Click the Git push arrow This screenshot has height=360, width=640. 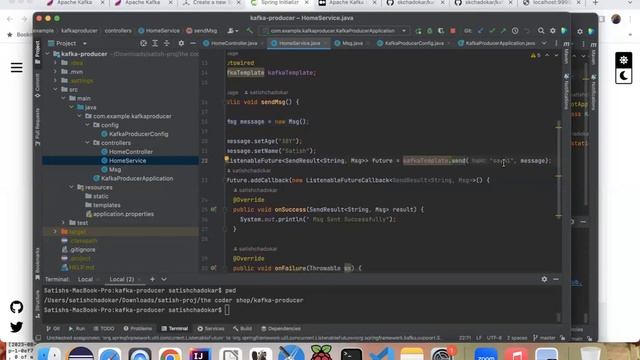[503, 31]
